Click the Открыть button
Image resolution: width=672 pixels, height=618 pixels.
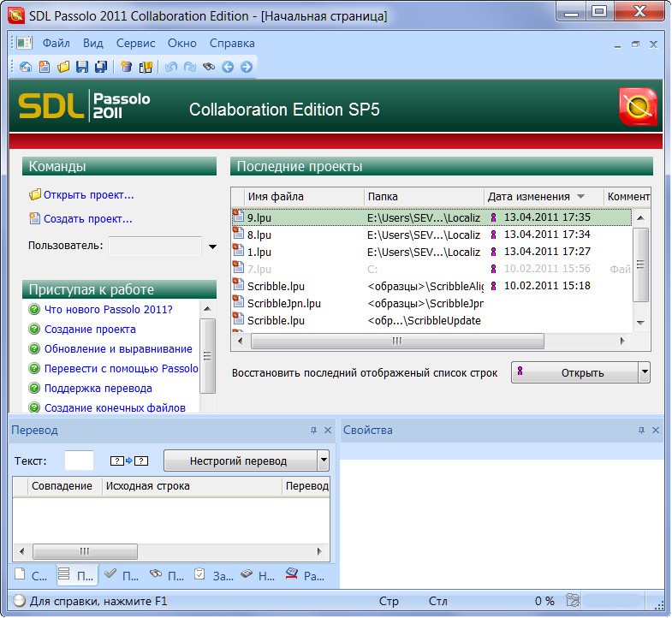pos(574,372)
